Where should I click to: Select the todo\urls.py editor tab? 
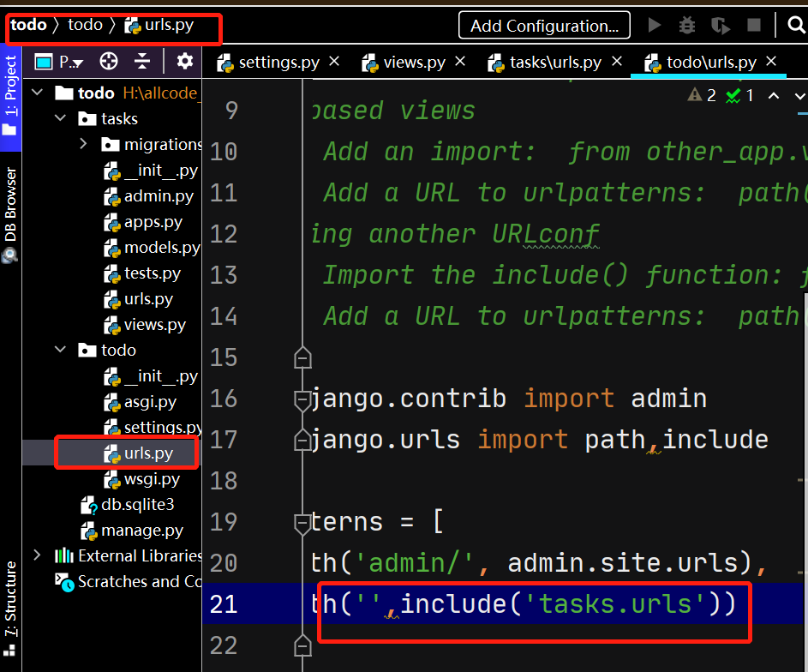tap(701, 63)
